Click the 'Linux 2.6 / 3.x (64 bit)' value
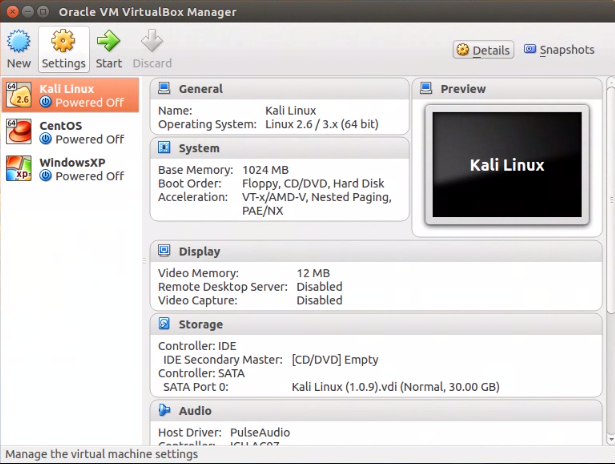 click(322, 124)
